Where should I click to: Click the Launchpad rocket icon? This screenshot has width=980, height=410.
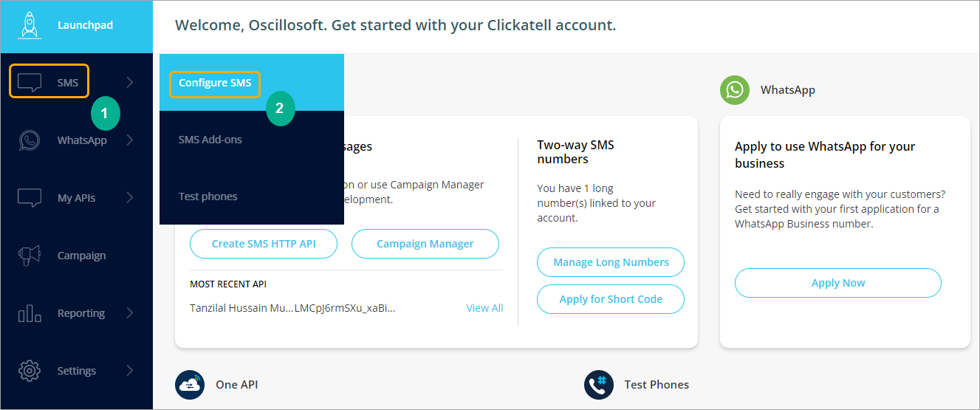click(x=29, y=25)
